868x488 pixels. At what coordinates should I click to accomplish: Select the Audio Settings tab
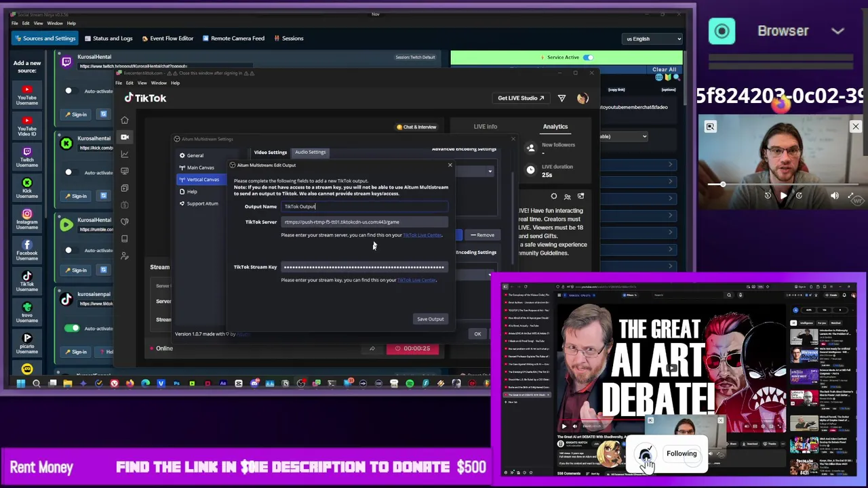[310, 152]
